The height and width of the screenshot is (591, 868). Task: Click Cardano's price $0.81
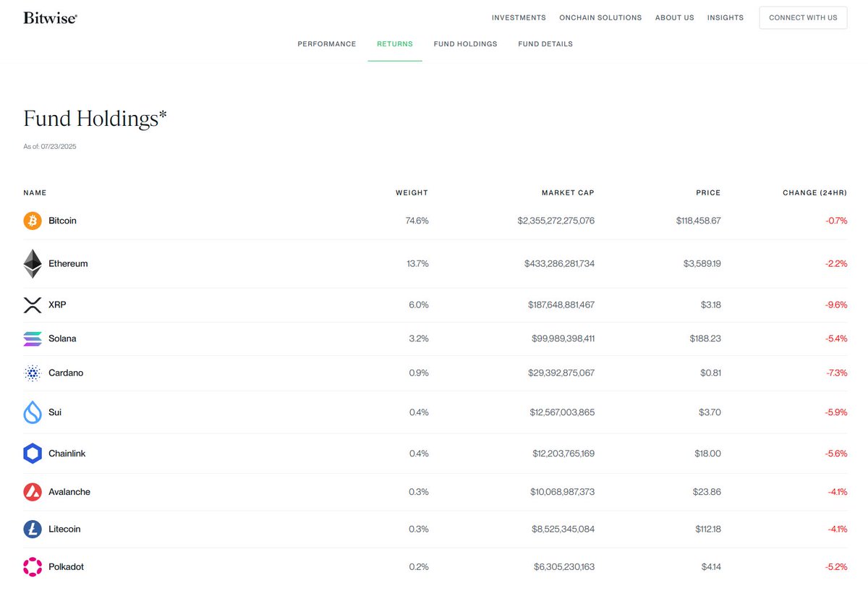tap(710, 373)
